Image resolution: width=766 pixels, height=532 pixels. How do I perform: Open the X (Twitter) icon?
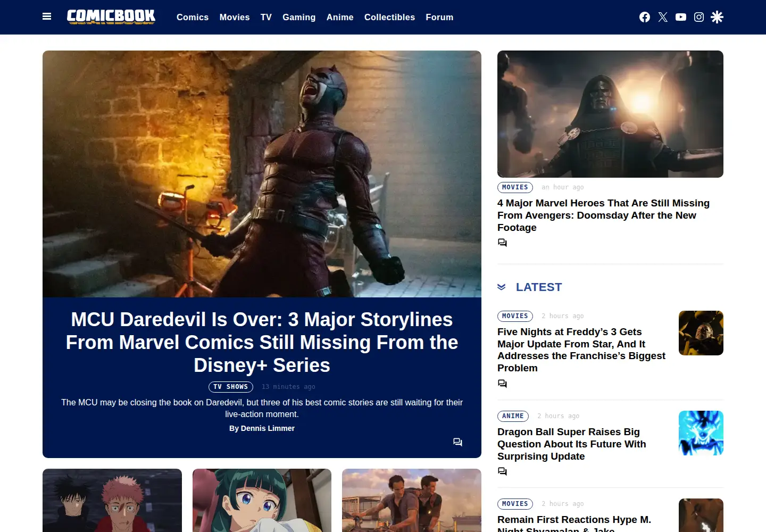pyautogui.click(x=663, y=17)
